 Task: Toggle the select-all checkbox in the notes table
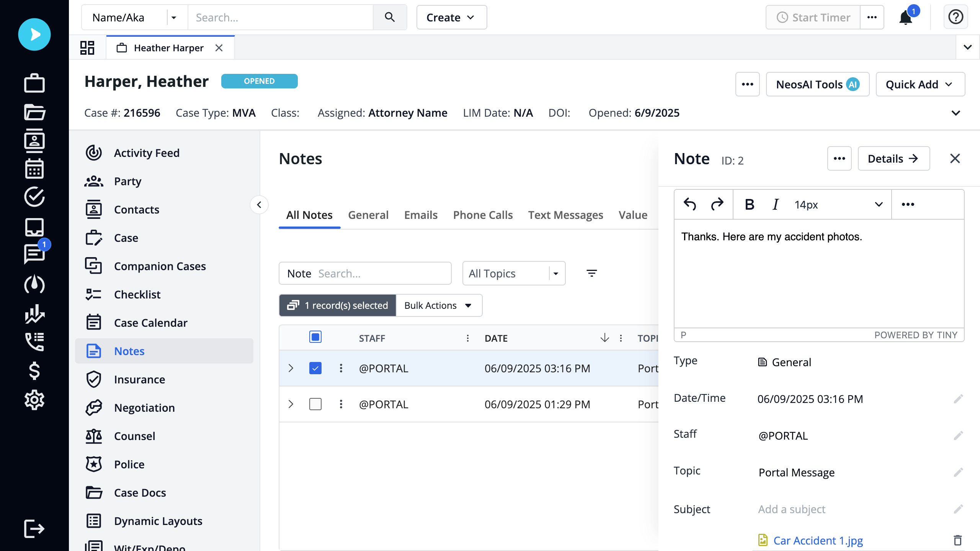[x=315, y=337]
